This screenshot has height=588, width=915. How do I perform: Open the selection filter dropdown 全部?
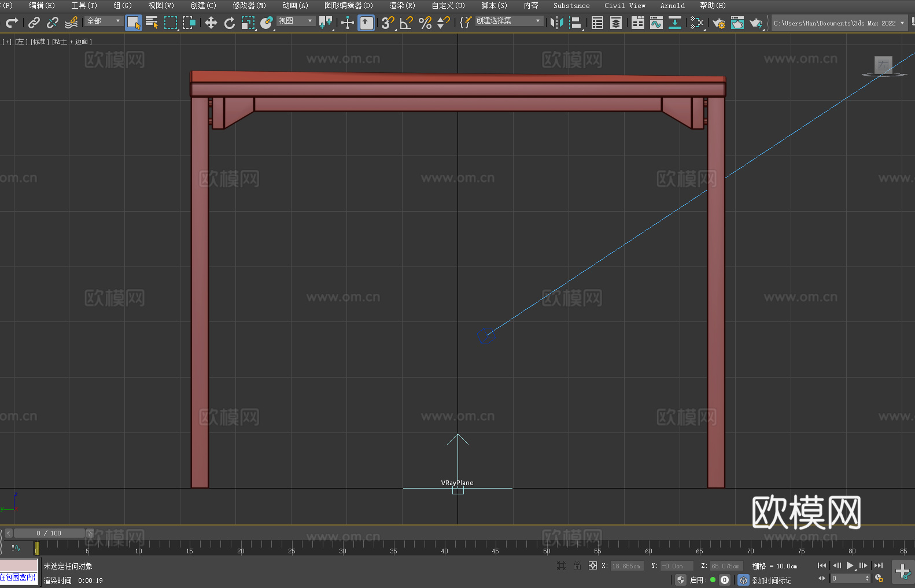[x=104, y=21]
